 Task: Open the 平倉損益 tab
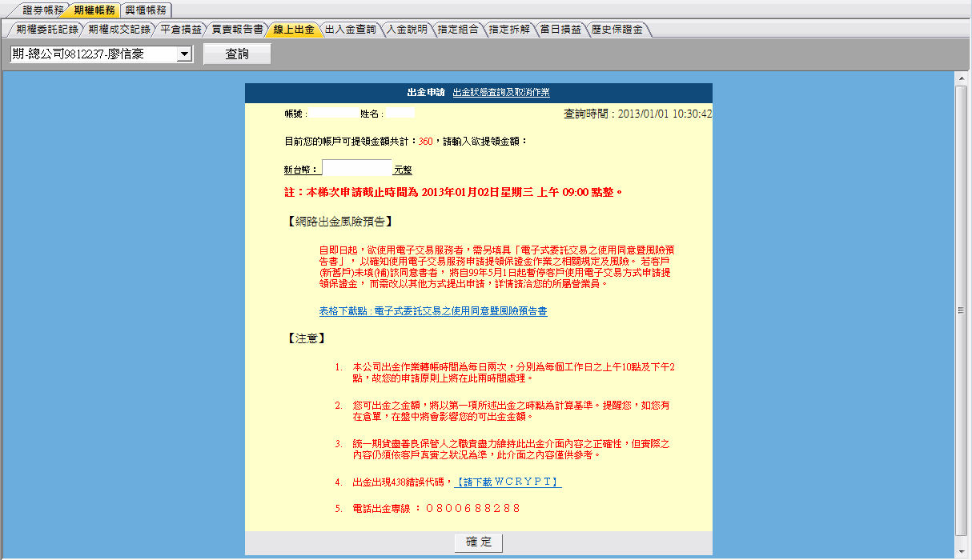180,30
